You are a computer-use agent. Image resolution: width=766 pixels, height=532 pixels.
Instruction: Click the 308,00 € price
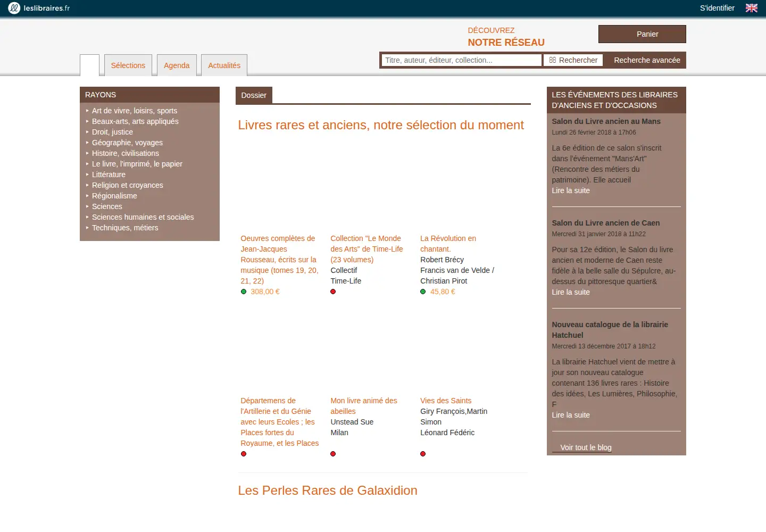tap(265, 292)
